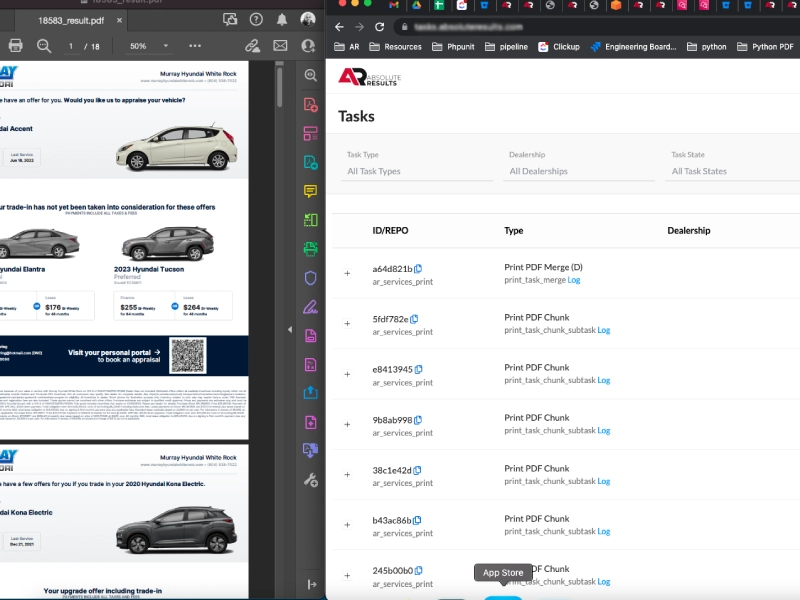Switch to the Google Drive browser tab
The image size is (800, 600).
416,5
